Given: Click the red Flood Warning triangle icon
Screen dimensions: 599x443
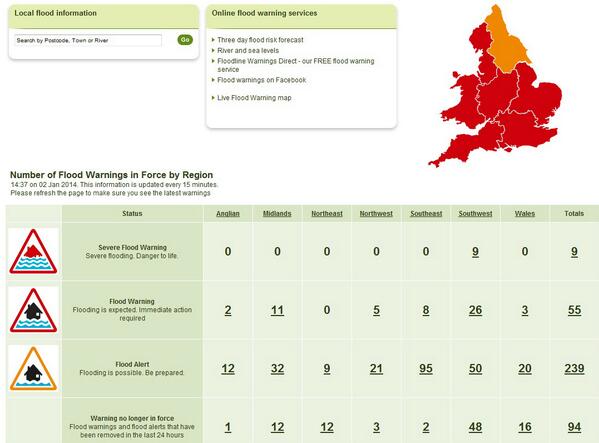Looking at the screenshot, I should click(x=33, y=310).
